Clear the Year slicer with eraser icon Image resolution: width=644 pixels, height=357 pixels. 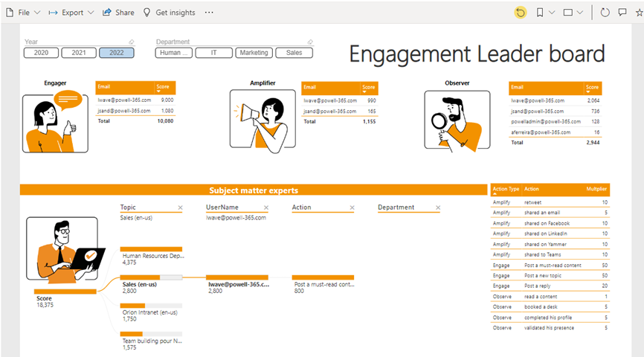(132, 42)
